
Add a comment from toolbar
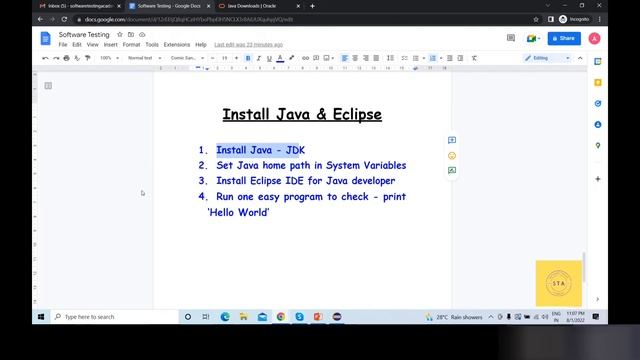click(316, 58)
